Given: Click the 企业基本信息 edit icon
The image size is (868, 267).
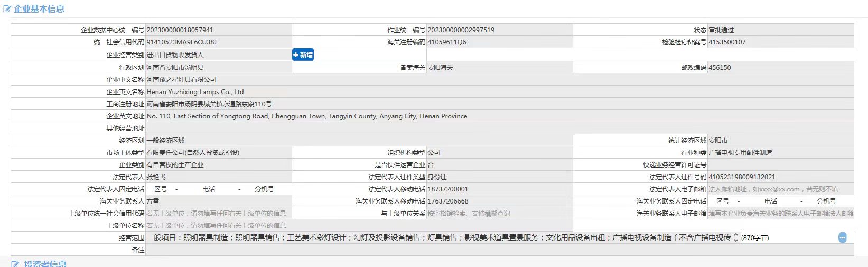Looking at the screenshot, I should click(7, 9).
